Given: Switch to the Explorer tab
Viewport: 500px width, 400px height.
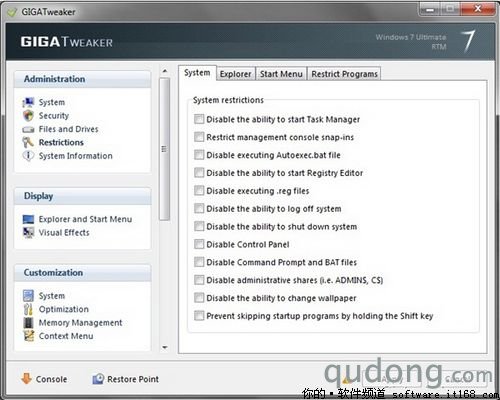Looking at the screenshot, I should tap(236, 74).
